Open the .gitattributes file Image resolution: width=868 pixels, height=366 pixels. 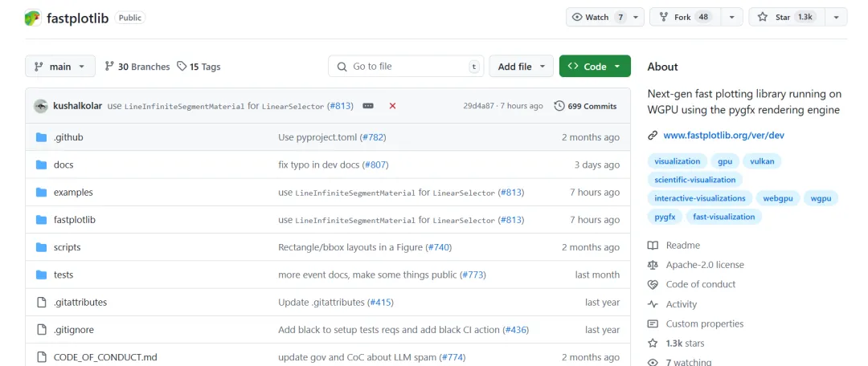pyautogui.click(x=80, y=303)
